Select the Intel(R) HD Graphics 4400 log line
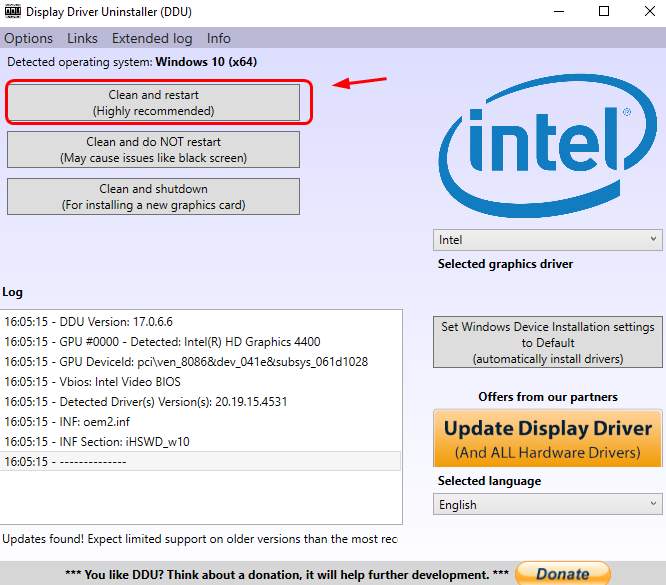 (200, 342)
